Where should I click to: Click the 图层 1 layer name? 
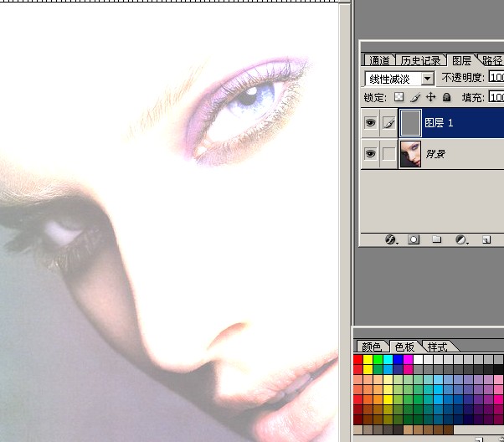coord(439,123)
